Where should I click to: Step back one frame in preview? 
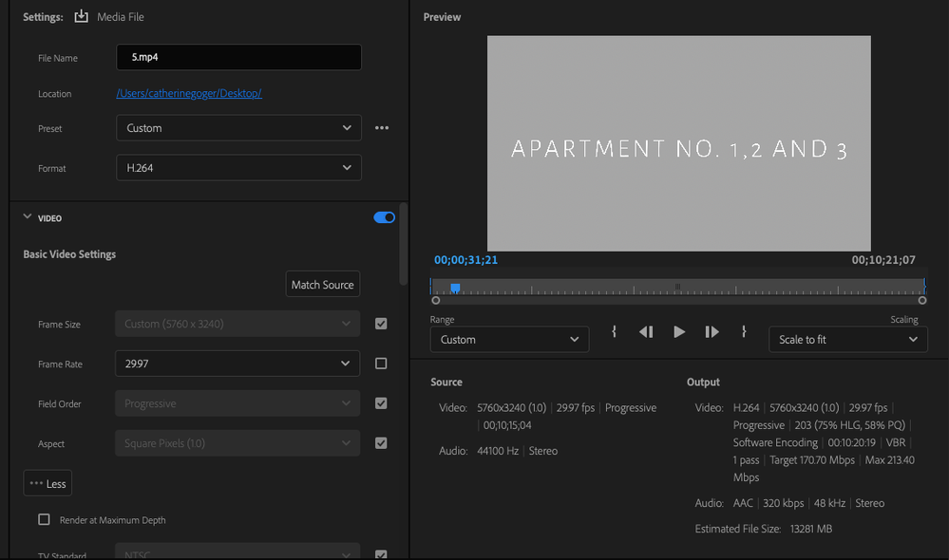click(x=646, y=331)
